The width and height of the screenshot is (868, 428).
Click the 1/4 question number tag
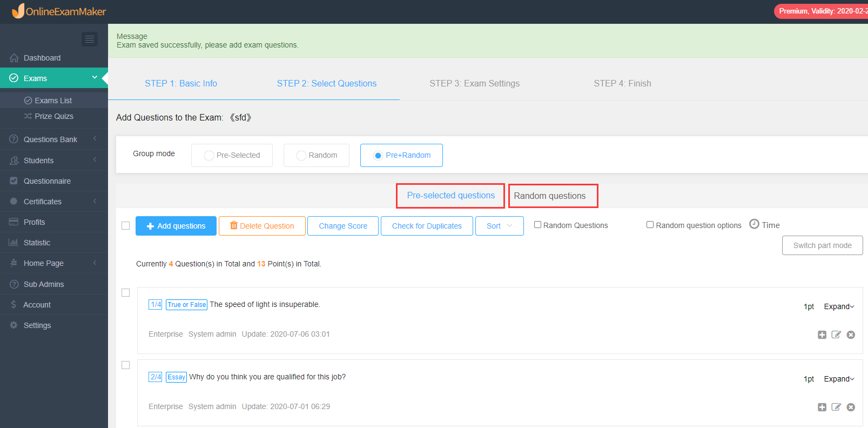click(x=156, y=305)
